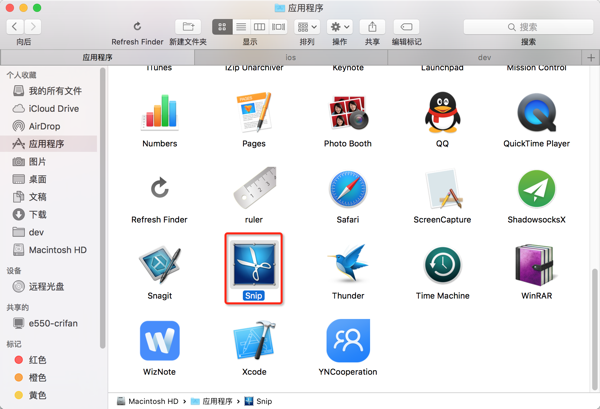Select the ShadowsocksX paper plane icon
The height and width of the screenshot is (409, 600).
point(536,189)
